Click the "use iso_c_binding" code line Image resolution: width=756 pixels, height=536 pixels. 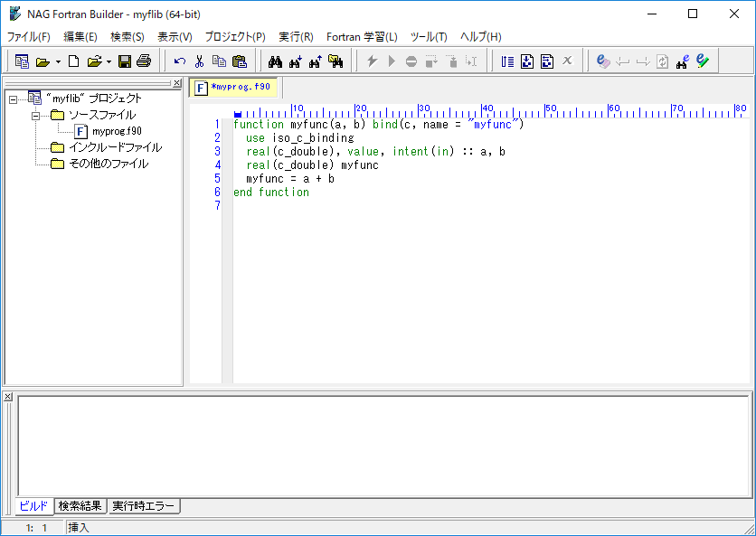coord(300,138)
